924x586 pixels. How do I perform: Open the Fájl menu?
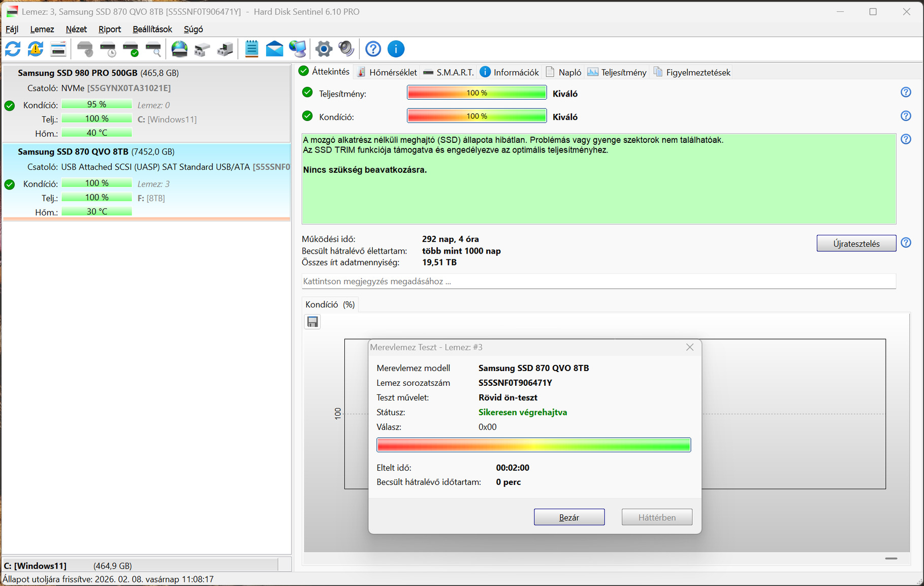click(x=12, y=29)
